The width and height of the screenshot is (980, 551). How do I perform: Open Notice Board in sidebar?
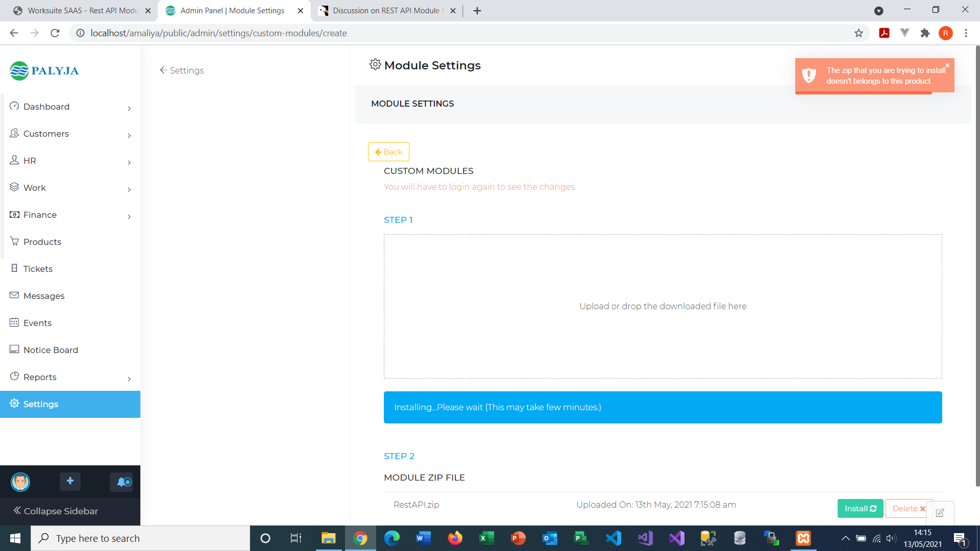(x=51, y=350)
